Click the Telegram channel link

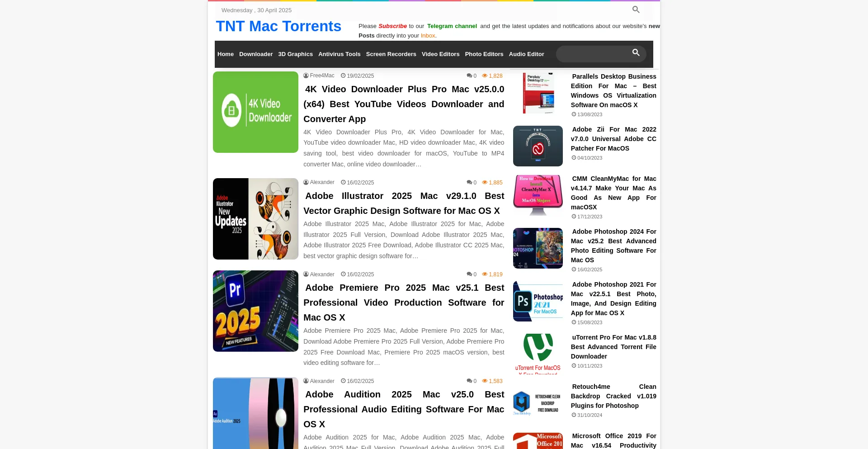(452, 26)
